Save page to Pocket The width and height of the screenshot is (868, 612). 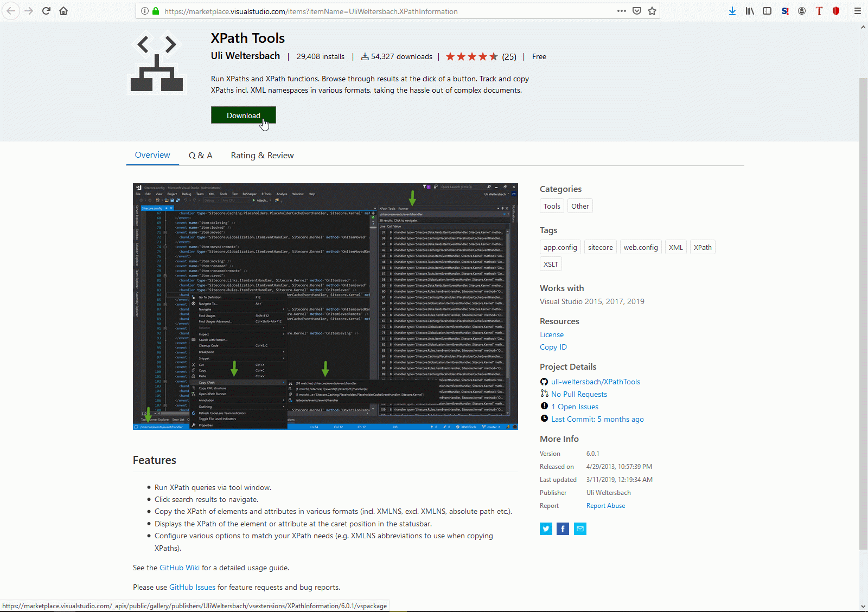[x=637, y=11]
